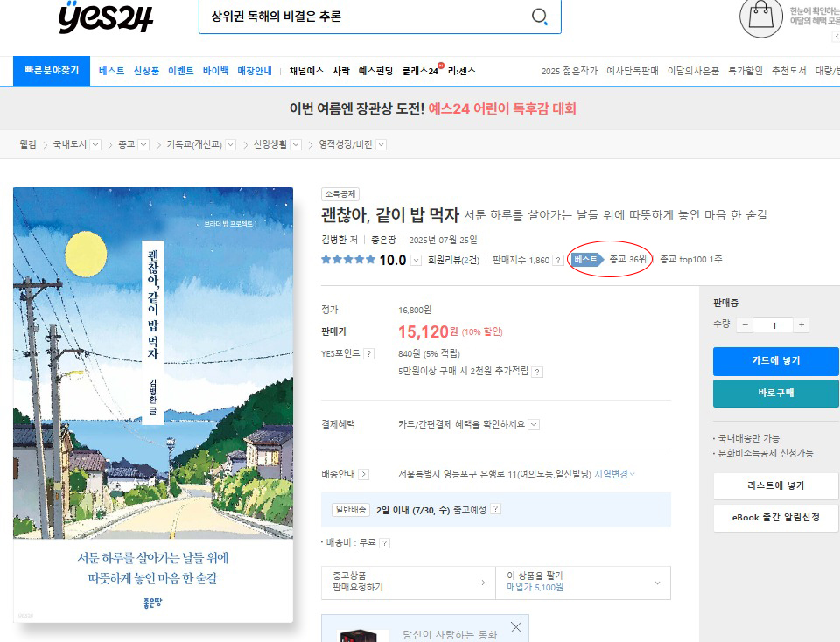This screenshot has height=642, width=840.
Task: Click the YES24 logo
Action: (x=106, y=17)
